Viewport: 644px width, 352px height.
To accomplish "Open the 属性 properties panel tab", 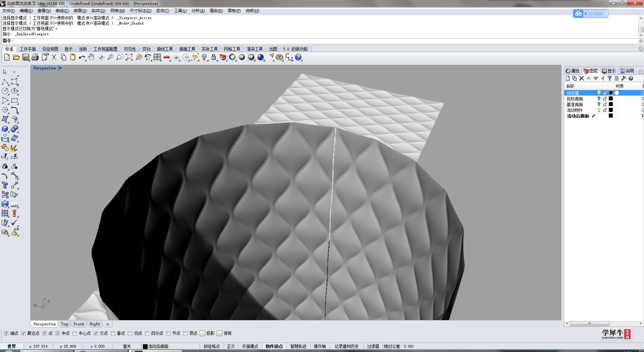I will point(573,71).
